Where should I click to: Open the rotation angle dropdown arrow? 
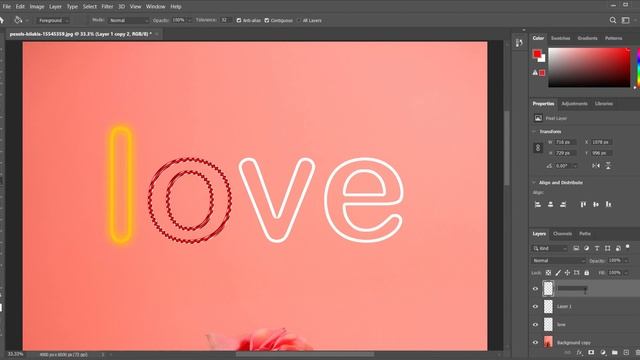(x=575, y=166)
